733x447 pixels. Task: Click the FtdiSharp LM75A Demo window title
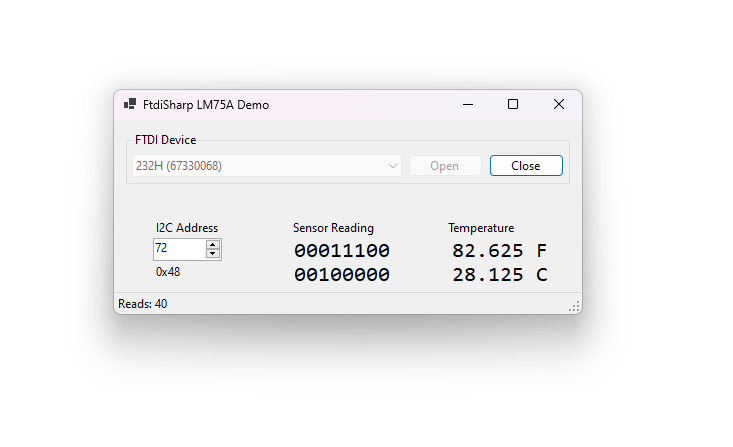(206, 105)
